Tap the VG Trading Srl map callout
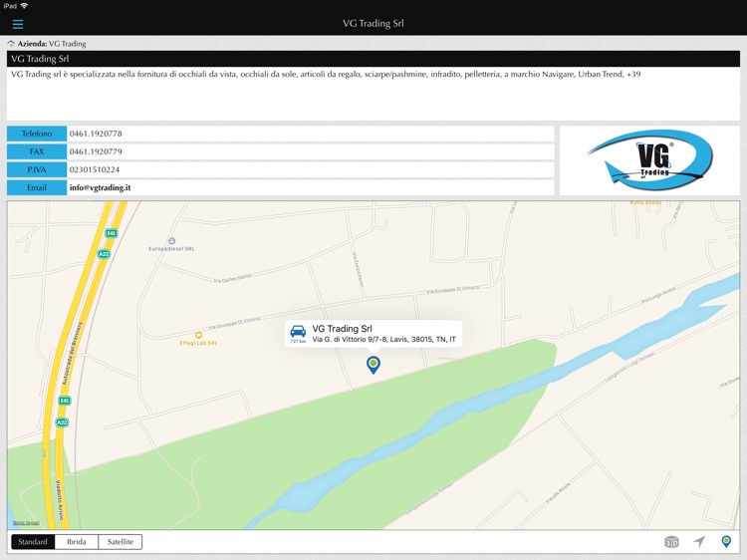The width and height of the screenshot is (747, 560). (x=373, y=334)
